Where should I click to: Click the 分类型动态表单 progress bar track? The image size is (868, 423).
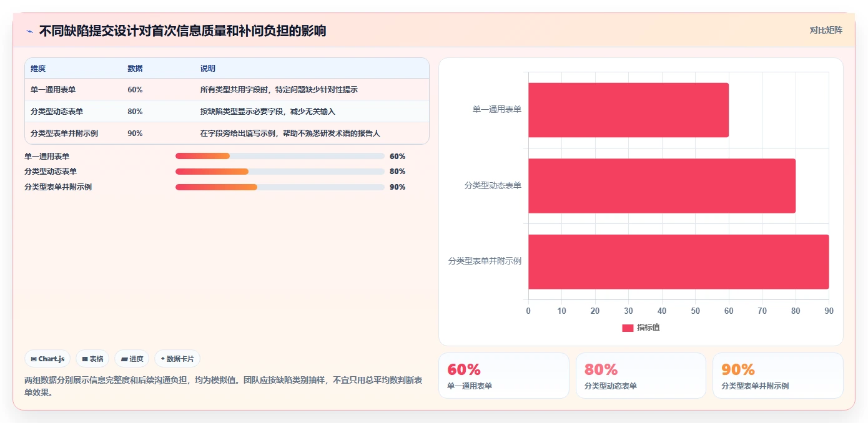click(280, 172)
